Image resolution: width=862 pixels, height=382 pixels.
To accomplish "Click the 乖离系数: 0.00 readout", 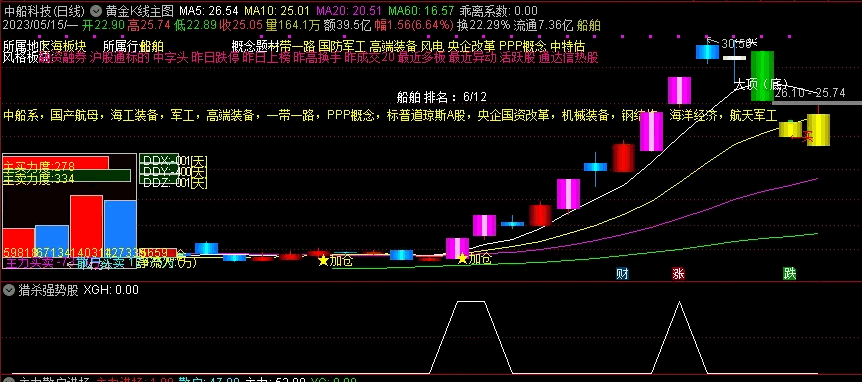I will [x=499, y=10].
